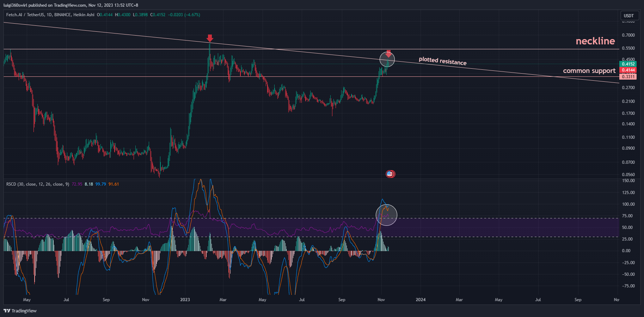Open the TradingView logo link
The width and height of the screenshot is (644, 317).
tap(20, 311)
